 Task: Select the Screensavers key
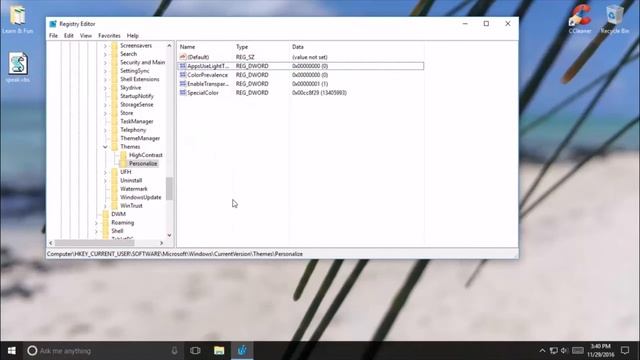136,46
